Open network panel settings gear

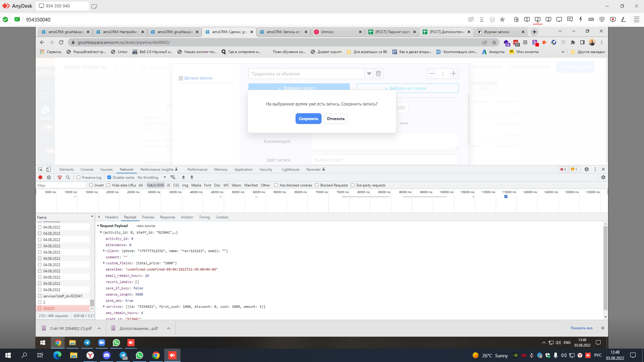click(x=603, y=177)
